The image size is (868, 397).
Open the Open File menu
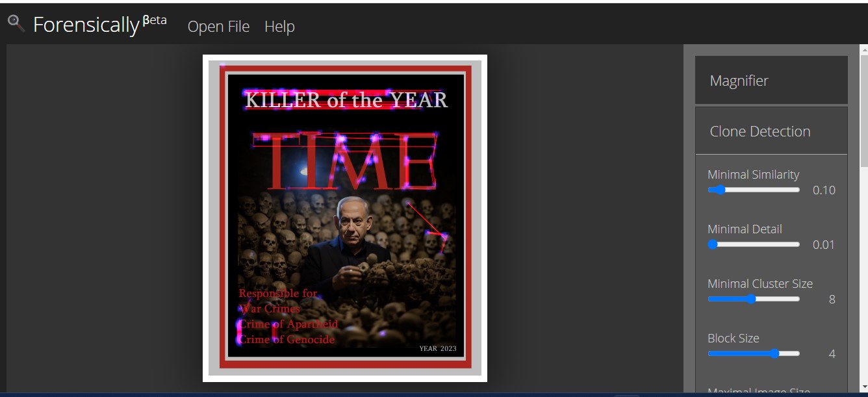click(x=218, y=27)
